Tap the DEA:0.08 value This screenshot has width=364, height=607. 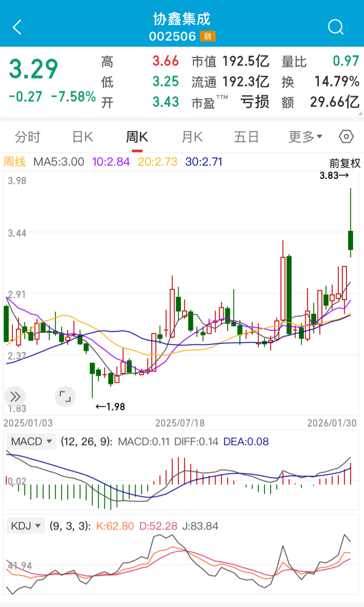(x=246, y=441)
